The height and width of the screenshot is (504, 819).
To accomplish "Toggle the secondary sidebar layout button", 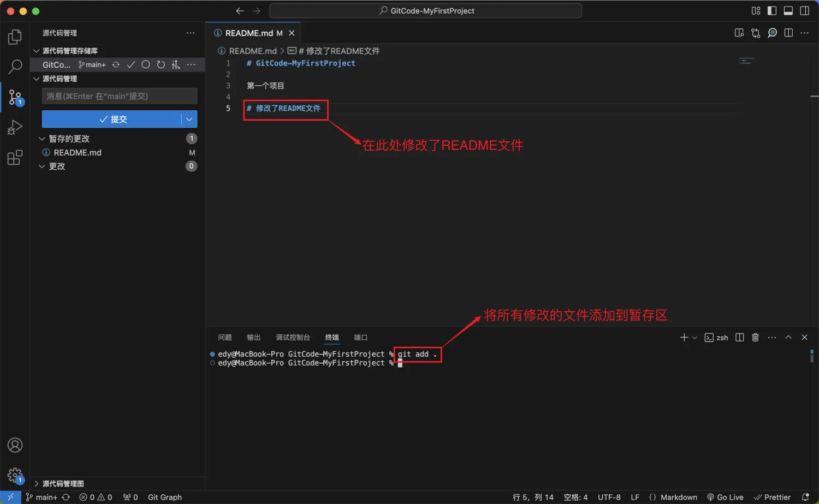I will 804,11.
